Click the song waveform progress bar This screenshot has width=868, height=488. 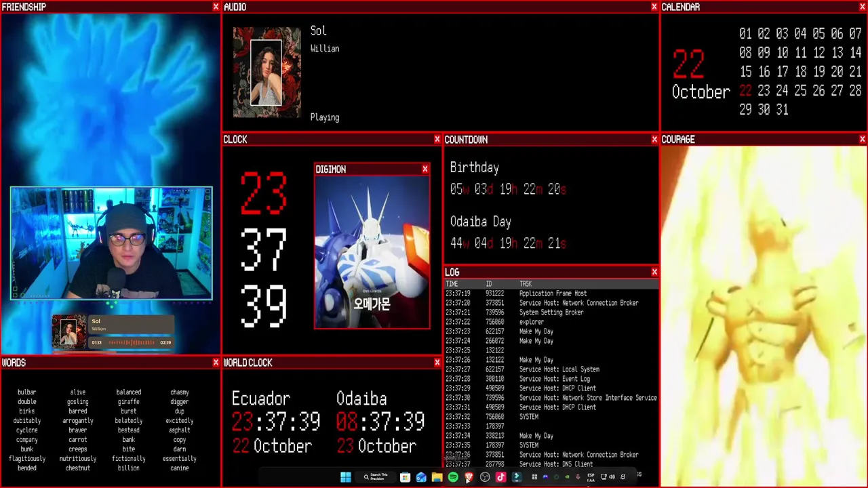click(x=131, y=343)
